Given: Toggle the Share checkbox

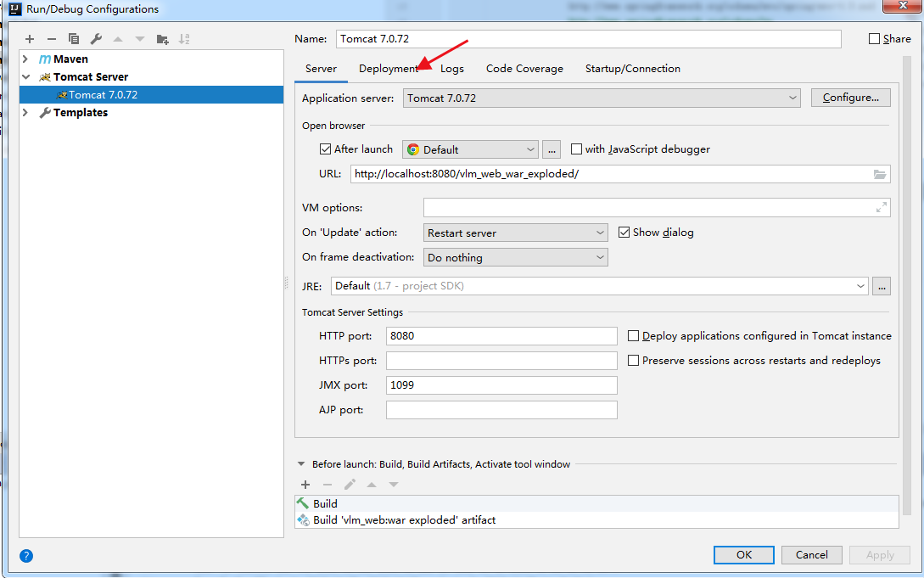Looking at the screenshot, I should [x=875, y=39].
